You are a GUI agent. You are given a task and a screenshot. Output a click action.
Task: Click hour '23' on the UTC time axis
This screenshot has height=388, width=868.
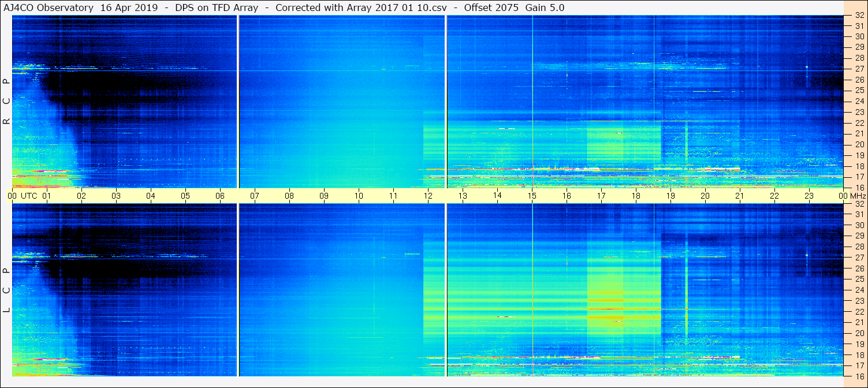(x=809, y=196)
